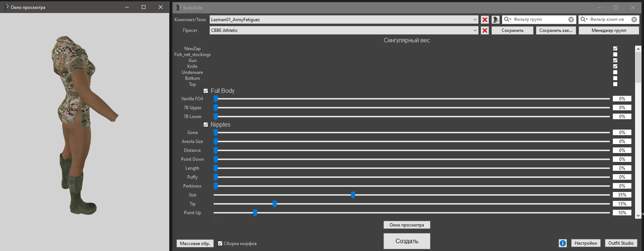This screenshot has height=251, width=644.
Task: Delete the Lazman01_ArmyFatigues outfit with red X
Action: (x=484, y=20)
